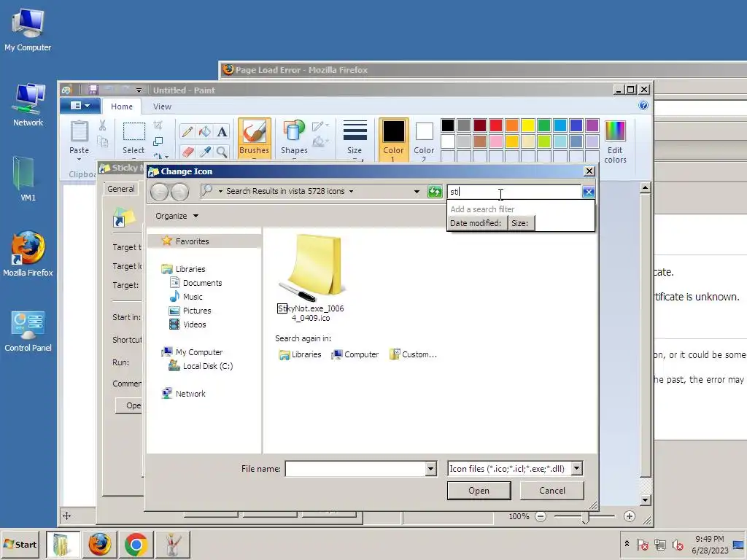Click the green Refresh button beside address bar
The width and height of the screenshot is (747, 560).
coord(435,192)
